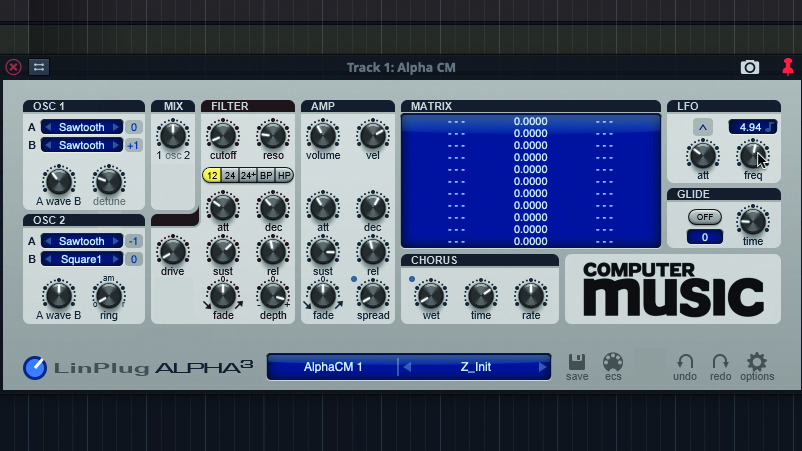The image size is (802, 451).
Task: Select the BP filter mode
Action: tap(266, 175)
